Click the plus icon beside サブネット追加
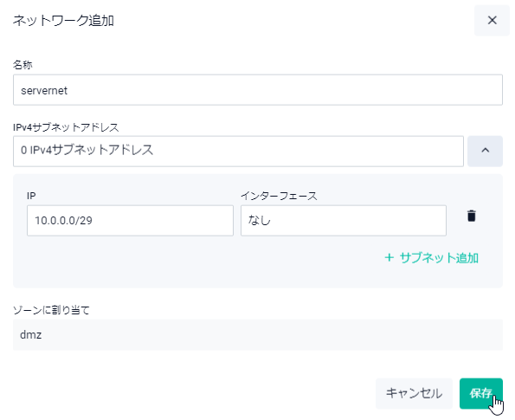This screenshot has width=515, height=420. [389, 258]
